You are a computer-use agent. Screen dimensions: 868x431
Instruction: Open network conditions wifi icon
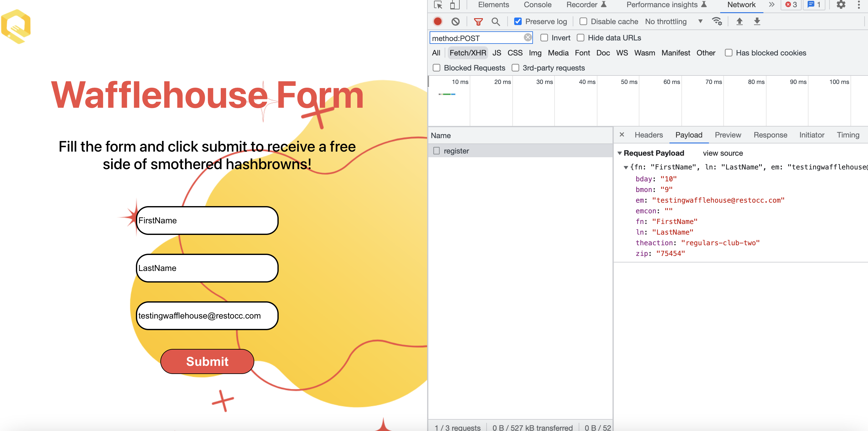[x=717, y=22]
